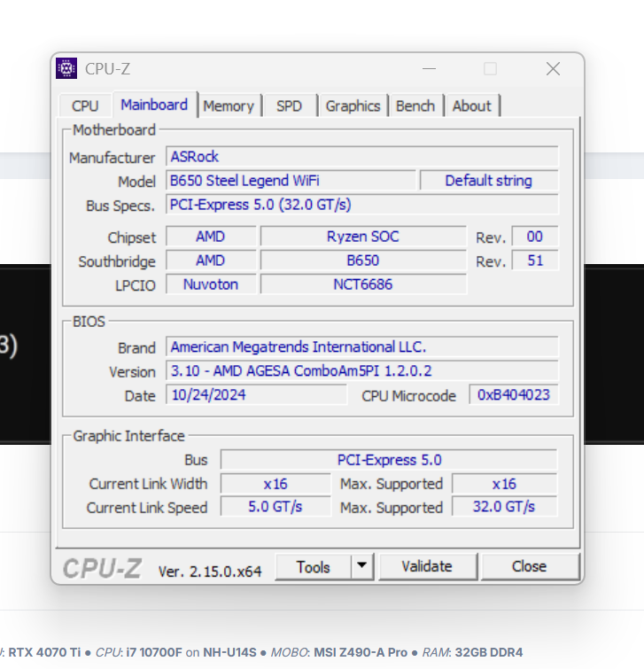Click RTX 4070 Ti text in background page
The height and width of the screenshot is (669, 644).
44,652
